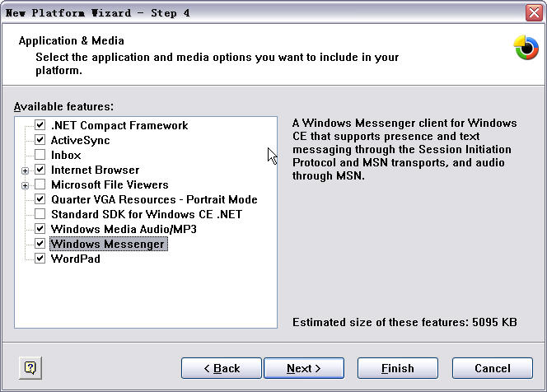The height and width of the screenshot is (392, 547).
Task: Go back with the Back button
Action: (x=221, y=368)
